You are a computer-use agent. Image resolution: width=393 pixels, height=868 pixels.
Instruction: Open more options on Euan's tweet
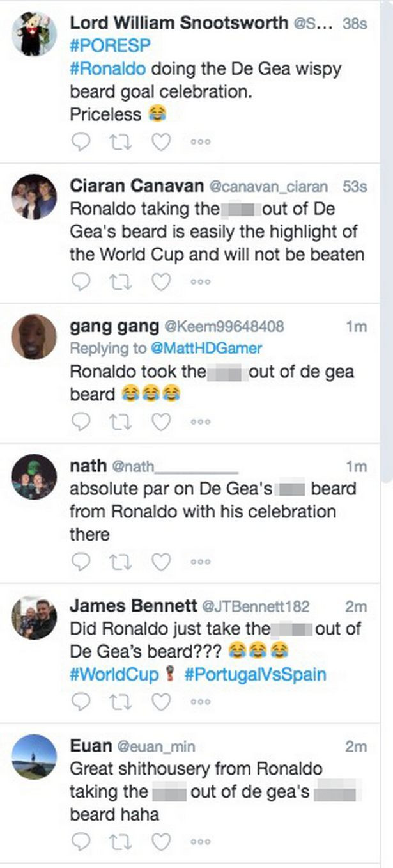pos(200,842)
